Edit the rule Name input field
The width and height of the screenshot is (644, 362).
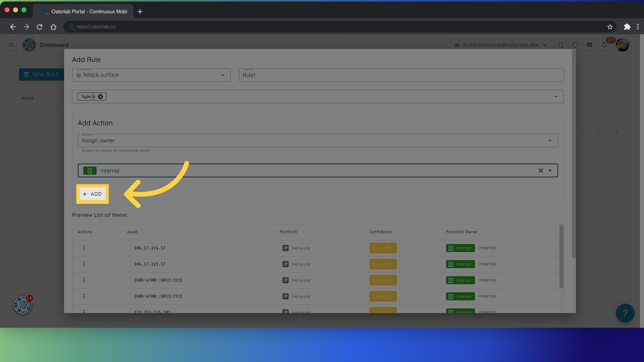tap(401, 75)
